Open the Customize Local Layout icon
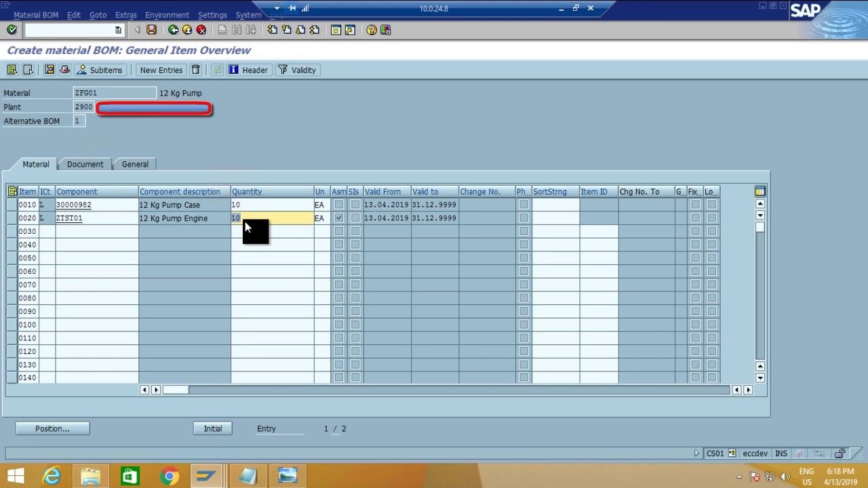 tap(386, 30)
